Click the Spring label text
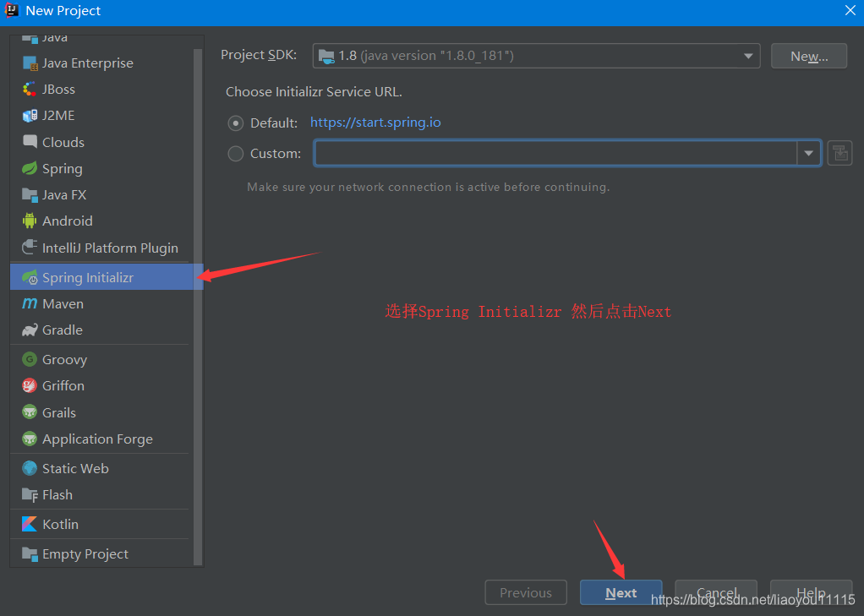864x616 pixels. click(x=63, y=169)
